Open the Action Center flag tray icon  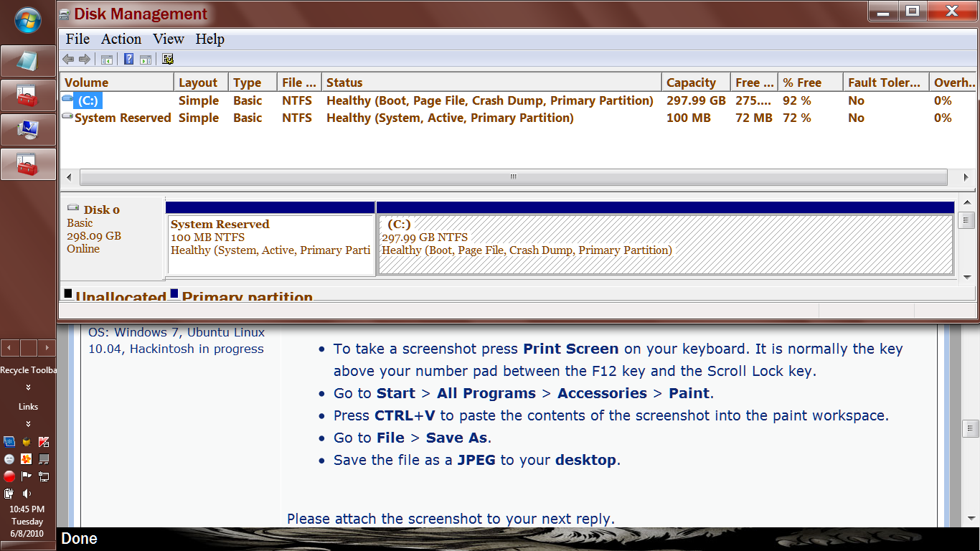[x=27, y=476]
